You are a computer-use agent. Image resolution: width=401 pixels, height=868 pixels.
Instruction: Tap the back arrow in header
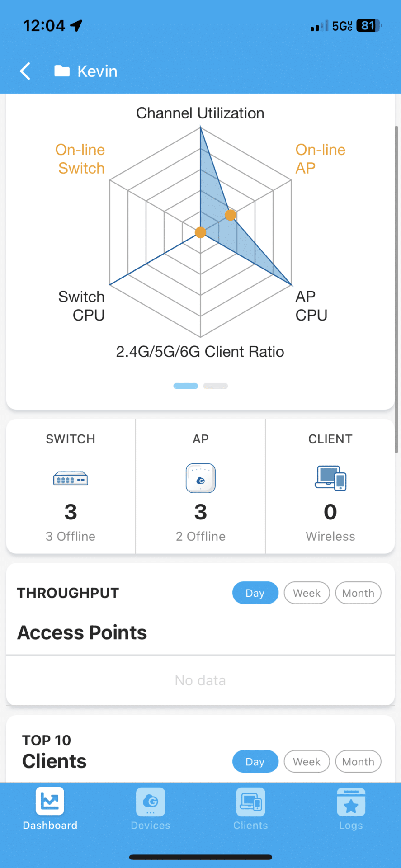click(25, 71)
